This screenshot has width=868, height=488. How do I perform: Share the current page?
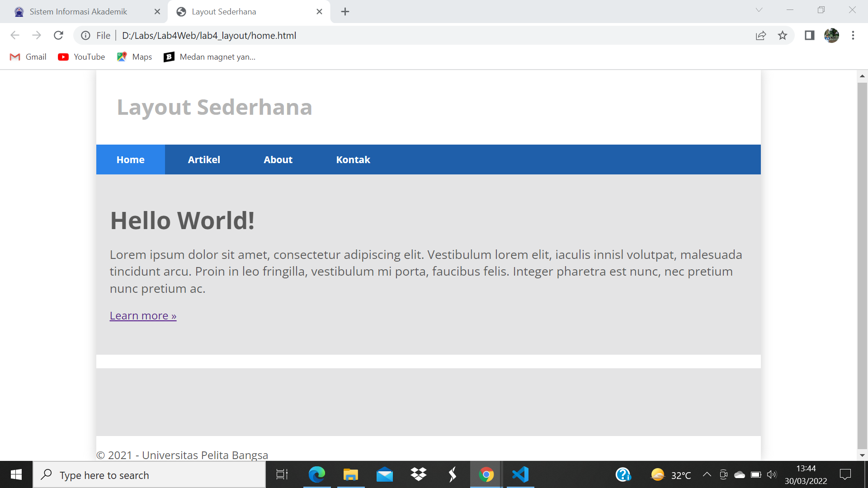[x=761, y=35]
